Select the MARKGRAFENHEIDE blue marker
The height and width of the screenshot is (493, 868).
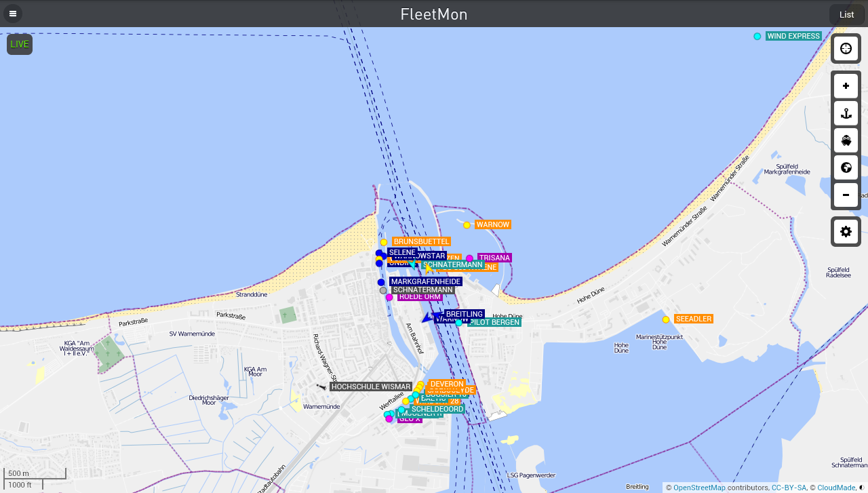[381, 282]
